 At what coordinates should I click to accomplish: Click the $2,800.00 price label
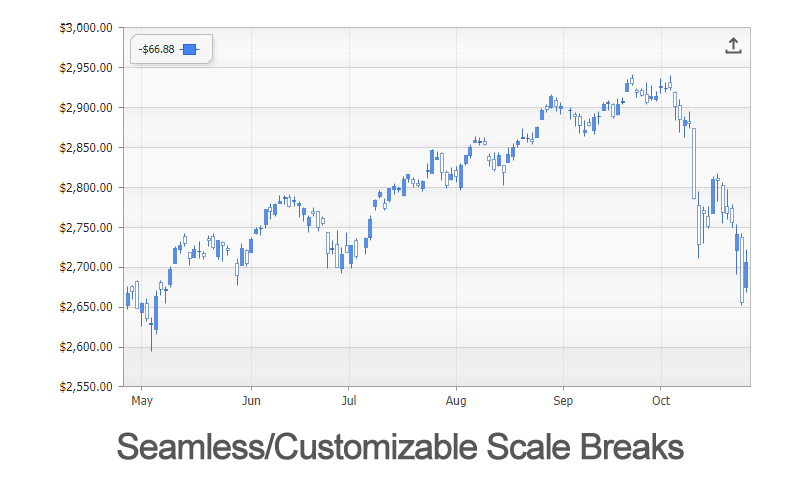tap(86, 188)
